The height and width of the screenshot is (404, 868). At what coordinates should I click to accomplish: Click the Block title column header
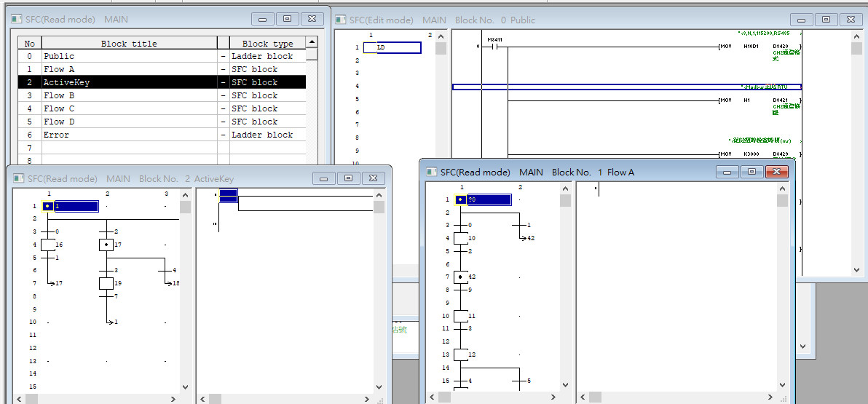click(x=129, y=43)
